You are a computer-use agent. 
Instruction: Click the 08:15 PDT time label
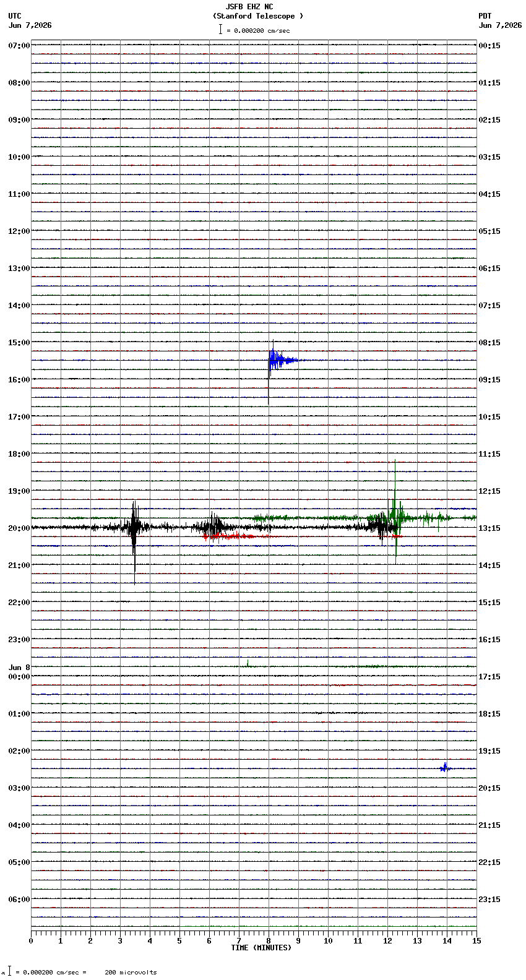point(489,343)
